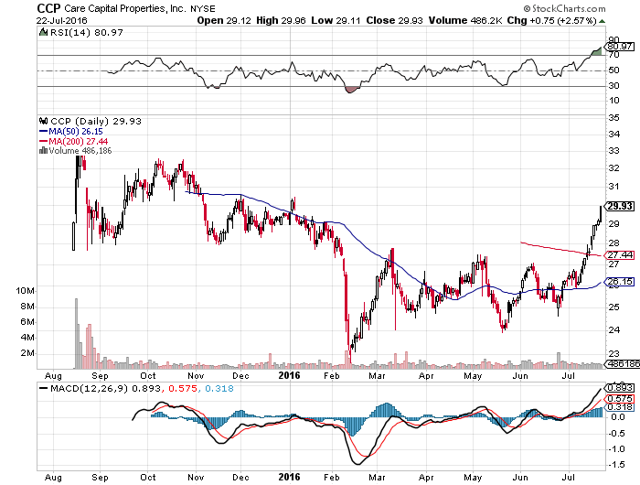Click the 26.15 blue MA(50) axis tag

coord(620,282)
